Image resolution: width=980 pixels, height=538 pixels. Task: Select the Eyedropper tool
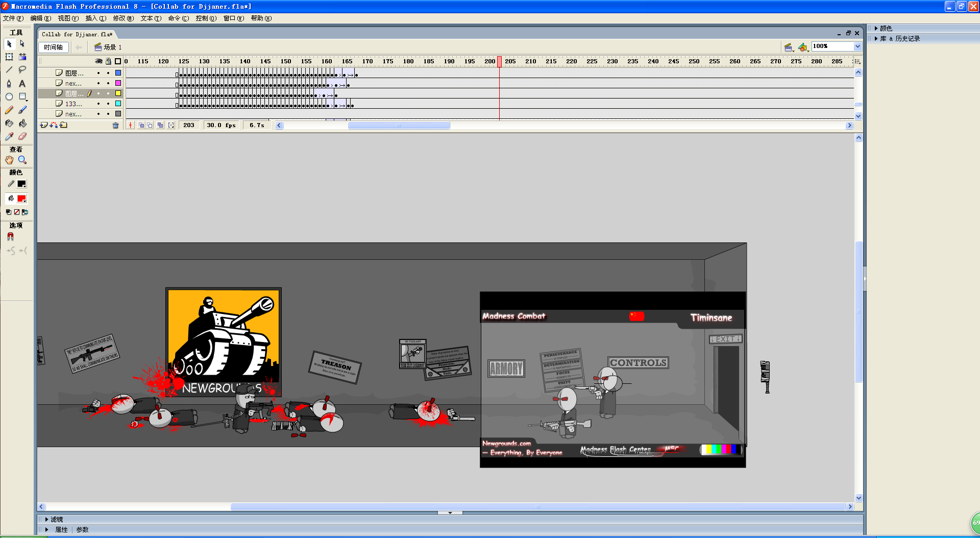point(9,136)
